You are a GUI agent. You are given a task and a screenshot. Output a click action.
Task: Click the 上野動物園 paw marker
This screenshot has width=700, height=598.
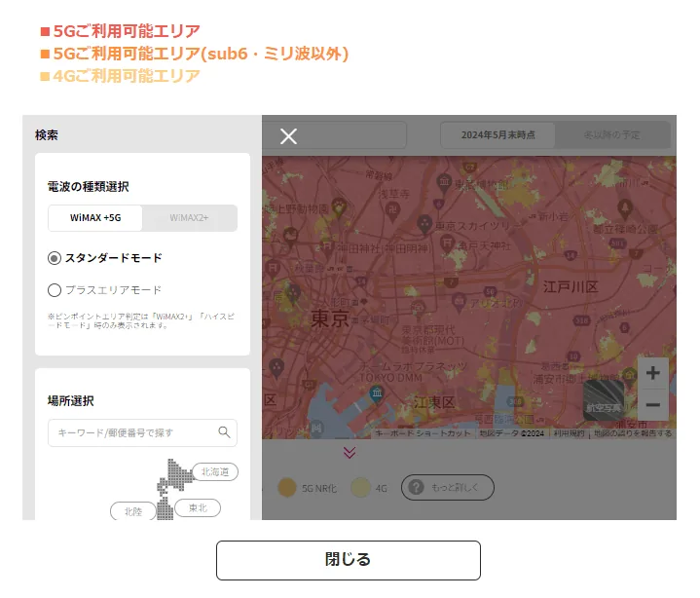[339, 207]
